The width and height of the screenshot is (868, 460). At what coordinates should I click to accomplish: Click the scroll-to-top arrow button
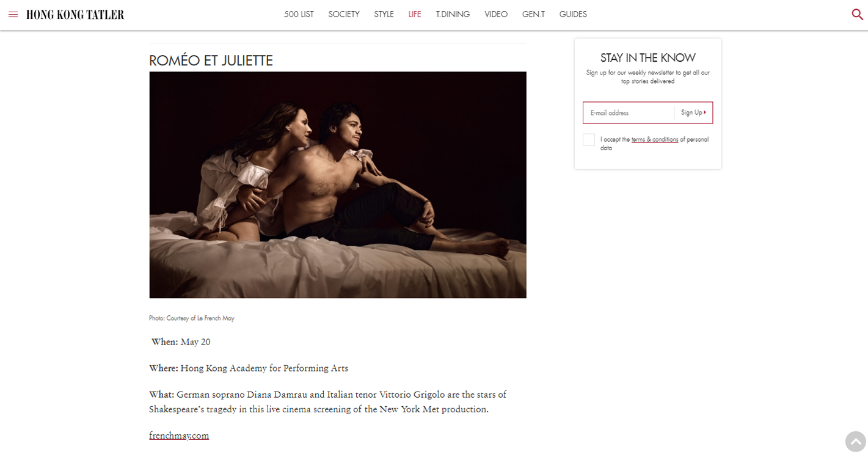[x=855, y=441]
